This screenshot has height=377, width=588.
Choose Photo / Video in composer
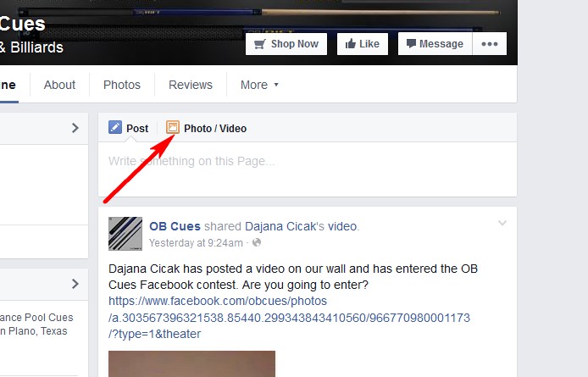206,128
